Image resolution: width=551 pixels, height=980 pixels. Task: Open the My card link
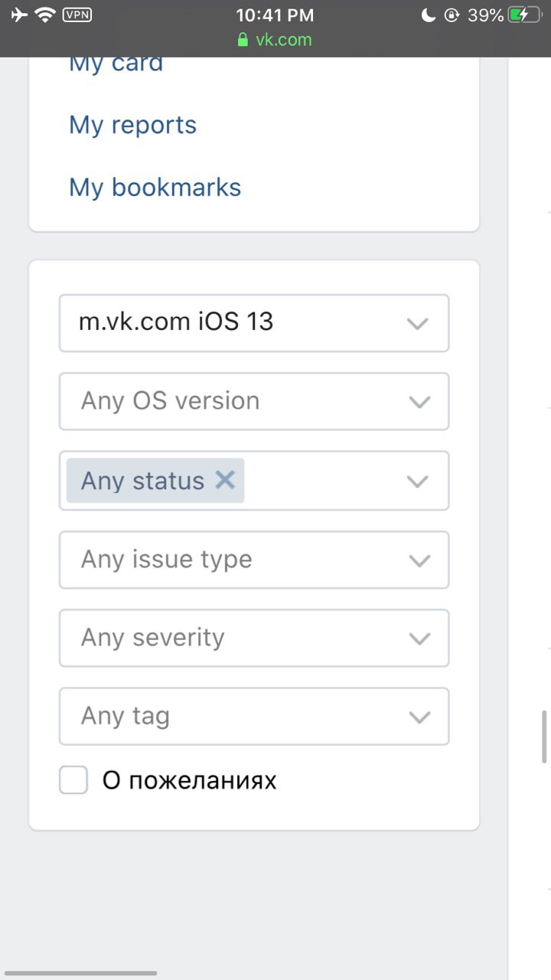(x=116, y=63)
